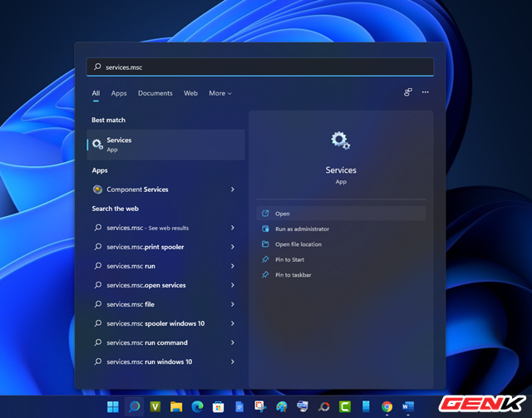Select the All filter tab

96,93
